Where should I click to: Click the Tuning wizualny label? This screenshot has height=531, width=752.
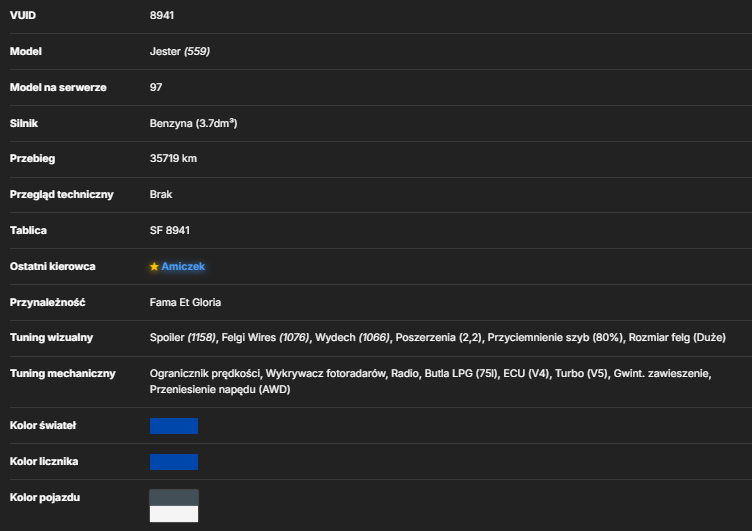51,337
